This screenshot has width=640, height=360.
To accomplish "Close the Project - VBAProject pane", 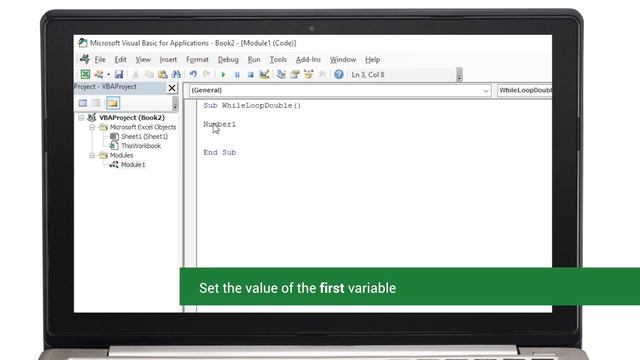I will pos(172,88).
